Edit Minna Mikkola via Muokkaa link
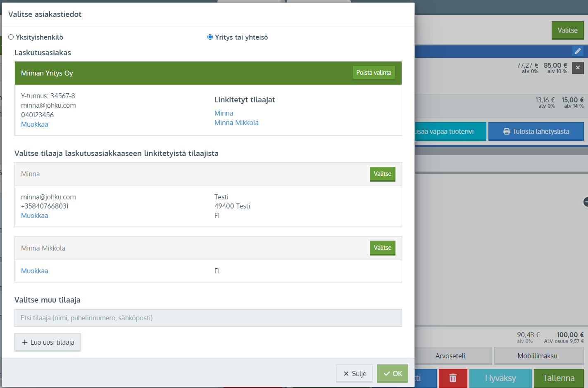This screenshot has height=388, width=588. tap(34, 271)
